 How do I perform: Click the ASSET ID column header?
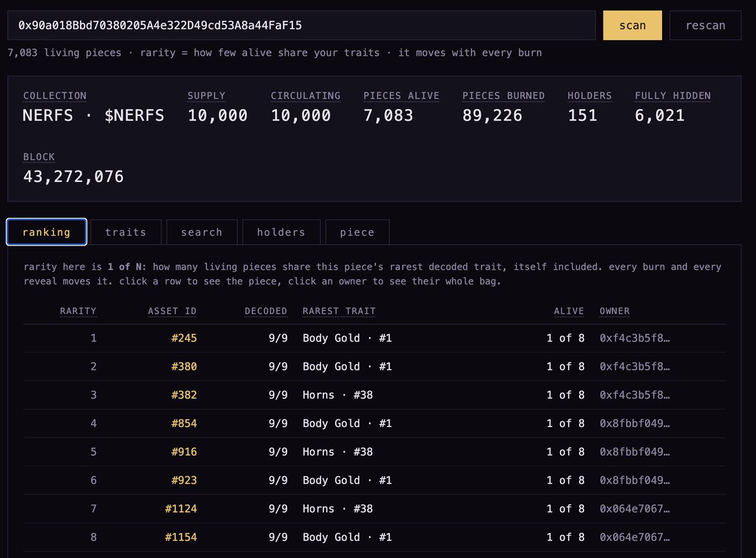click(172, 311)
